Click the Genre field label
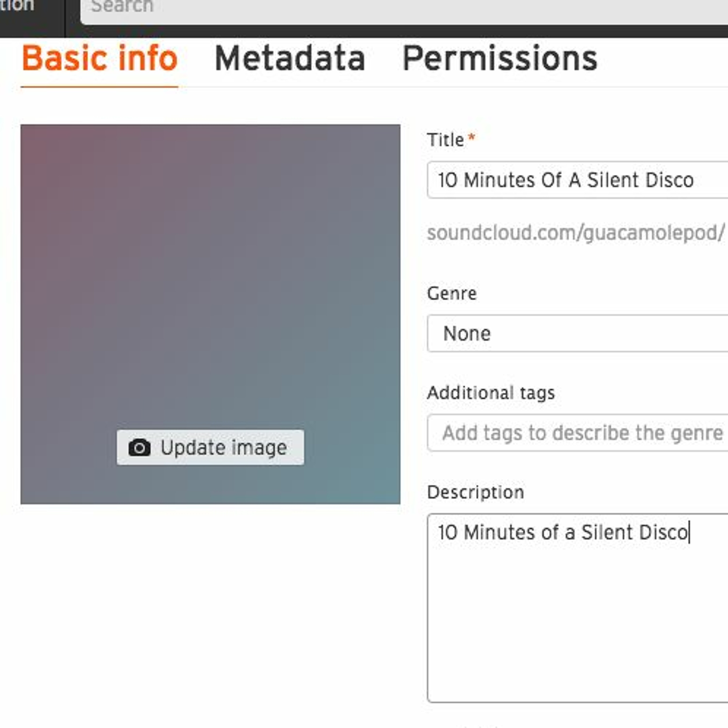 pyautogui.click(x=452, y=294)
